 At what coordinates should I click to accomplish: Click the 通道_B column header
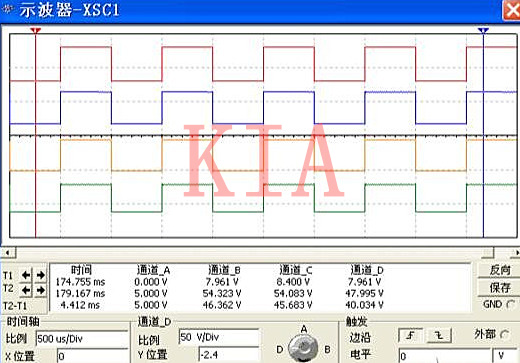(224, 270)
